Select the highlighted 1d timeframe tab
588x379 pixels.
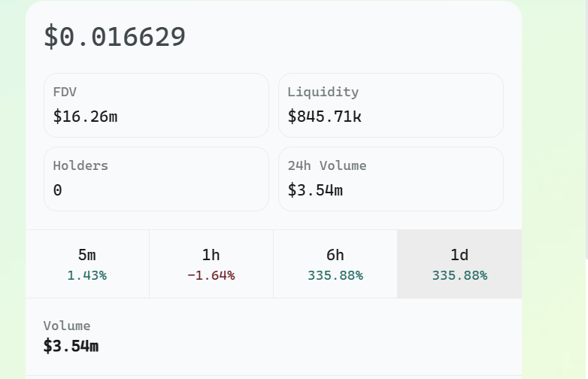point(459,263)
